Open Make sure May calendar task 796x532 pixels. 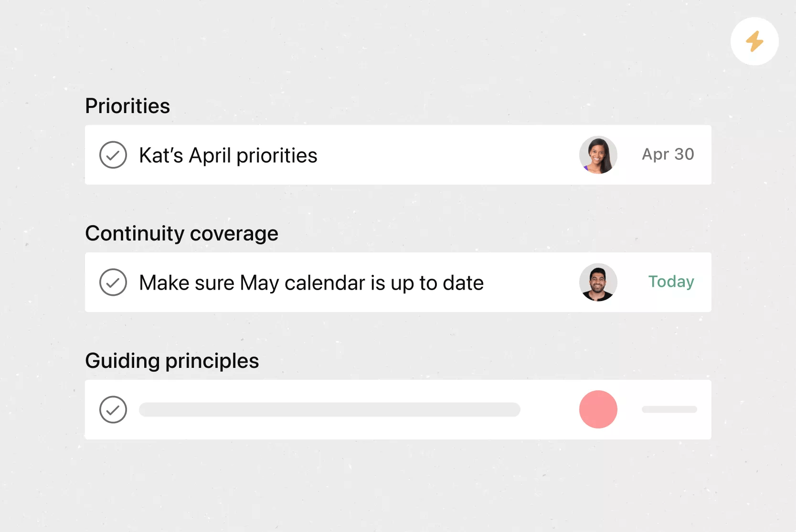311,283
